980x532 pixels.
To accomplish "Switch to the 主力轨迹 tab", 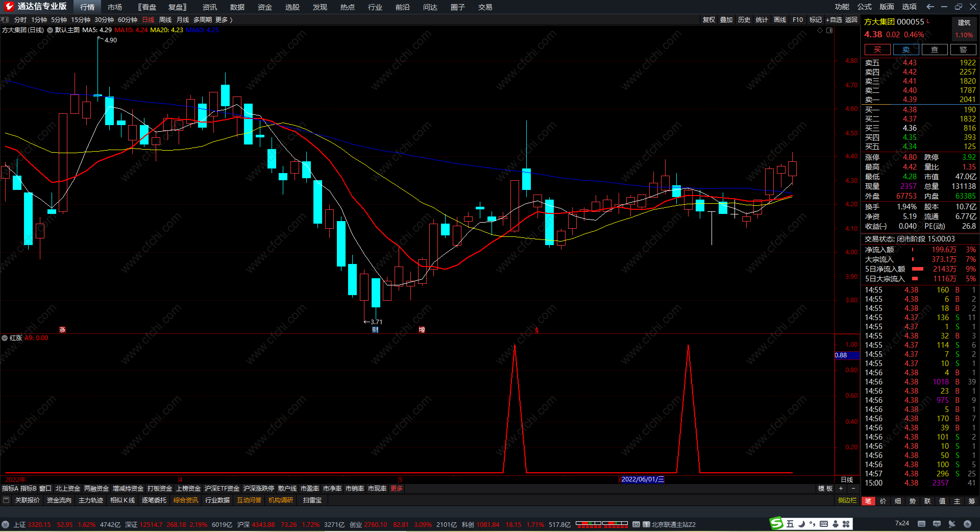I will pos(91,500).
